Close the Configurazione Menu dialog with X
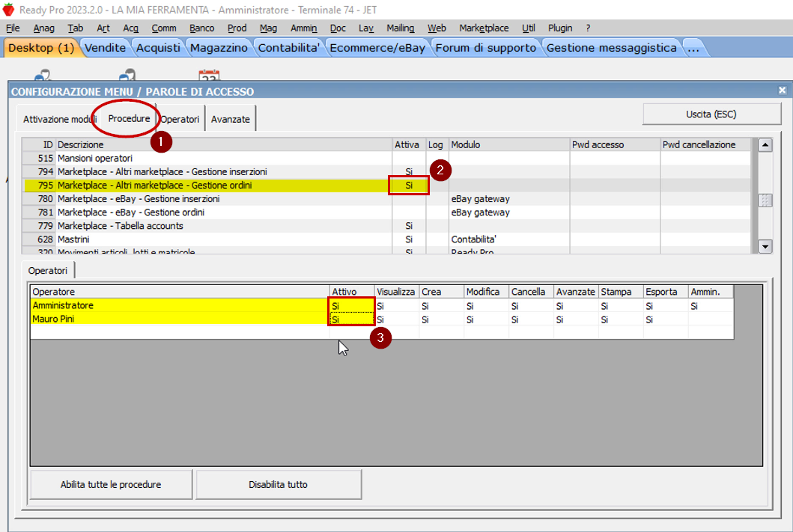This screenshot has width=793, height=532. (782, 91)
